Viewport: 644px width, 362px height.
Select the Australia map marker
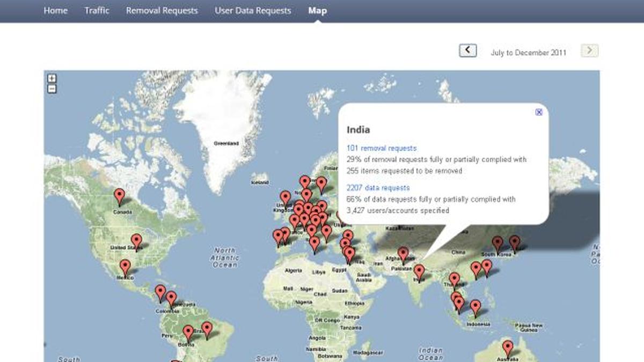[508, 348]
